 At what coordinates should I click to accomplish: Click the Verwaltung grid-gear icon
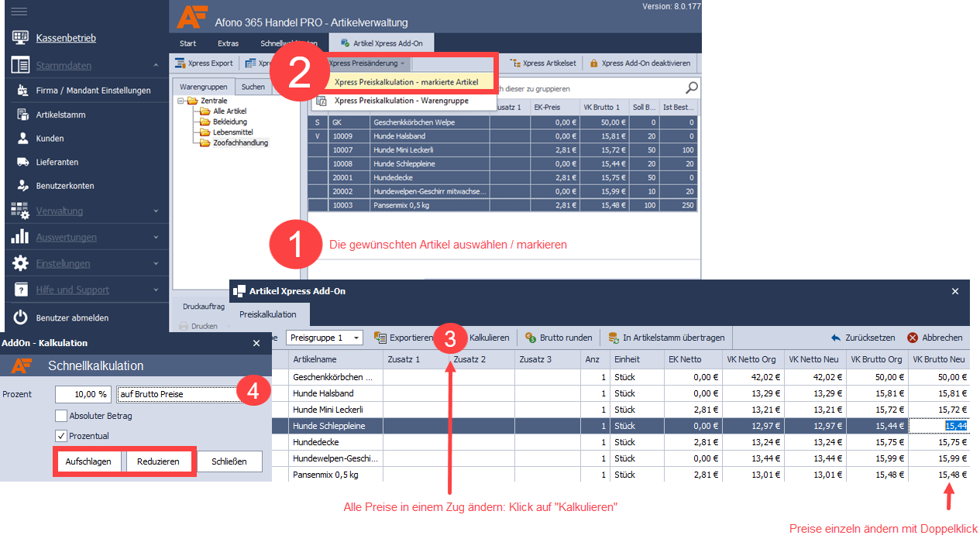[x=20, y=211]
